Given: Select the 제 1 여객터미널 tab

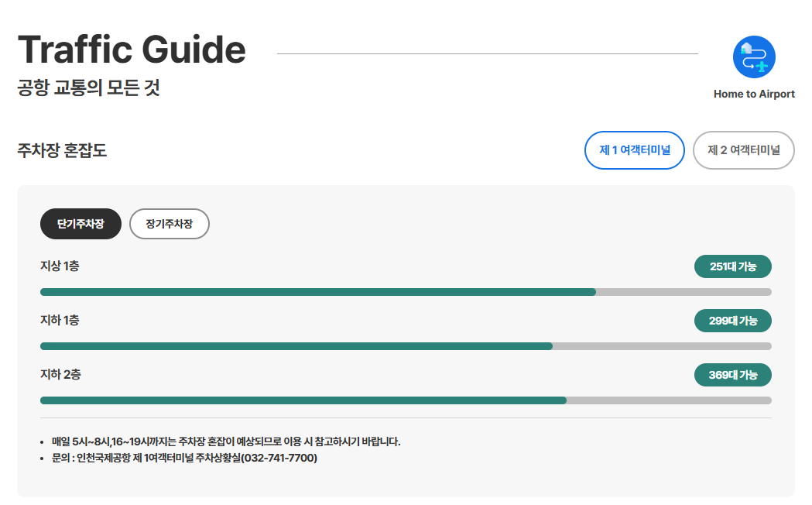Looking at the screenshot, I should [634, 150].
